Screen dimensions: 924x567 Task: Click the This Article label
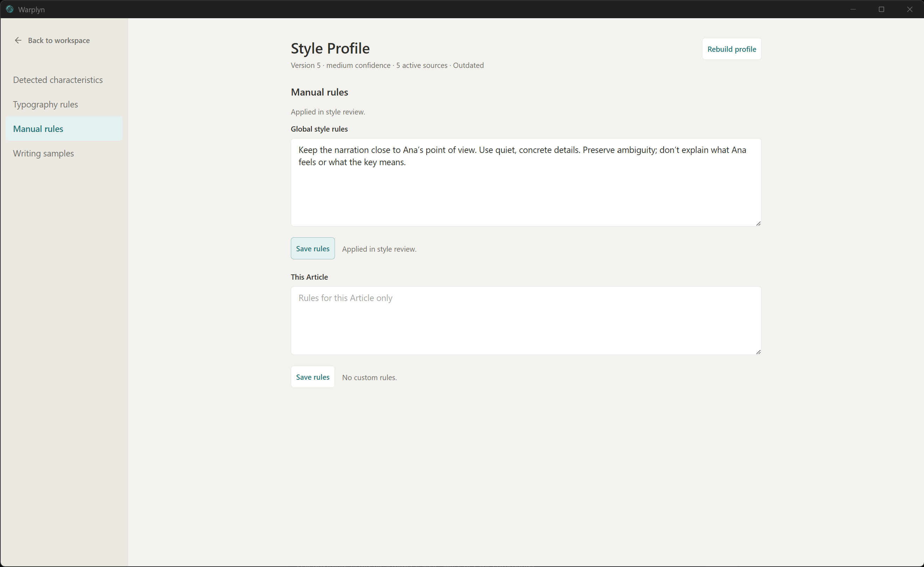click(x=309, y=277)
